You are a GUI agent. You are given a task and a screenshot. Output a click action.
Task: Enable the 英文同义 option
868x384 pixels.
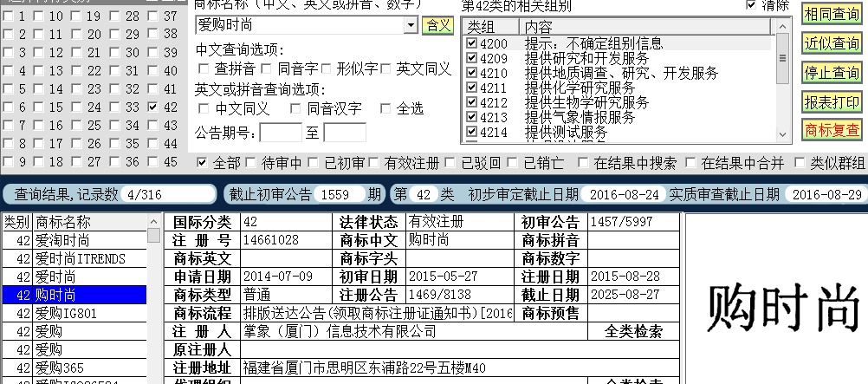coord(385,68)
